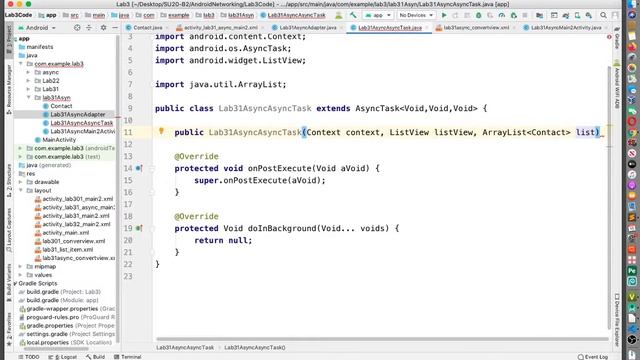640x360 pixels.
Task: Click the yellow lightbulb intention icon on line 11
Action: [x=161, y=131]
